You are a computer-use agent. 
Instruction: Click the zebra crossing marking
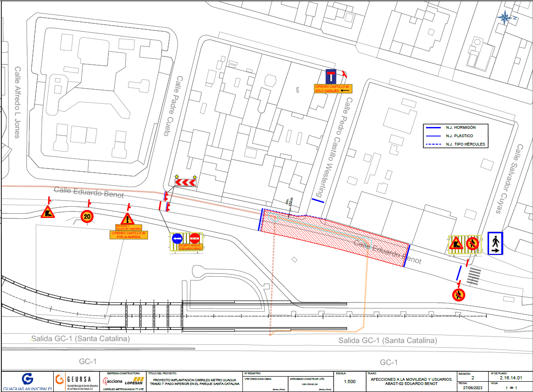pyautogui.click(x=474, y=276)
